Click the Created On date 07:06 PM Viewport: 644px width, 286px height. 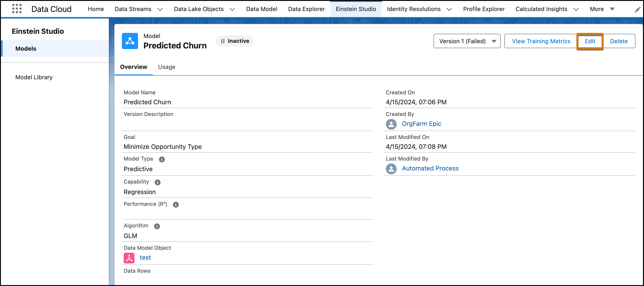(416, 102)
